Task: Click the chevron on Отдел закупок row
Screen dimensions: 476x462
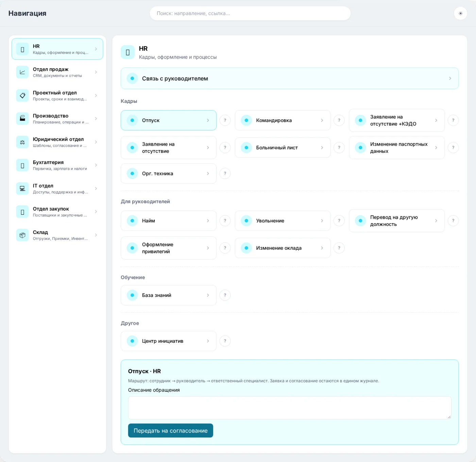Action: (x=96, y=212)
